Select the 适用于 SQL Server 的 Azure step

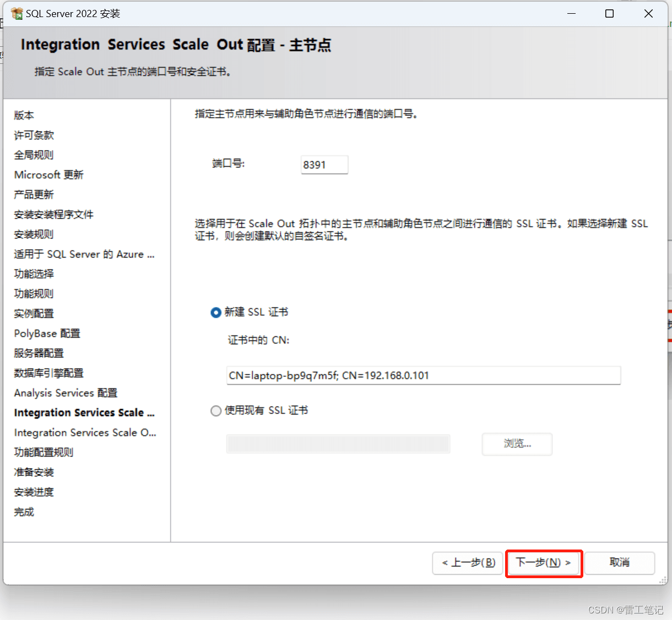(84, 254)
